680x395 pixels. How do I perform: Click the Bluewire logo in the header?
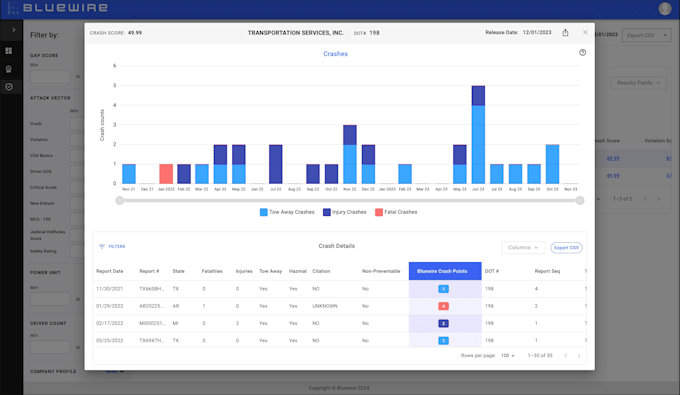click(58, 8)
